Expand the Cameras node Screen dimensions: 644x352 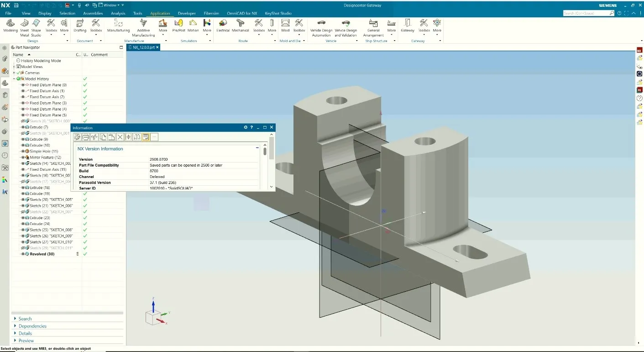point(14,73)
